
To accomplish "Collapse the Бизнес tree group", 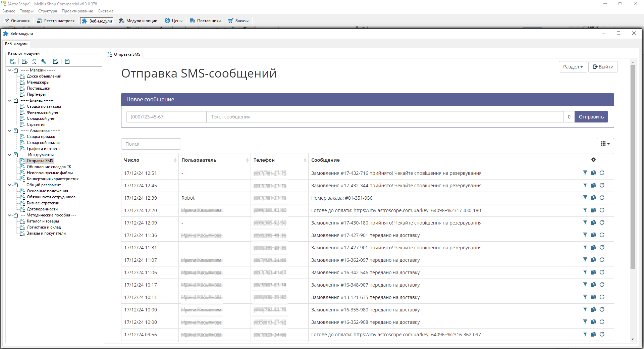I will pyautogui.click(x=9, y=100).
